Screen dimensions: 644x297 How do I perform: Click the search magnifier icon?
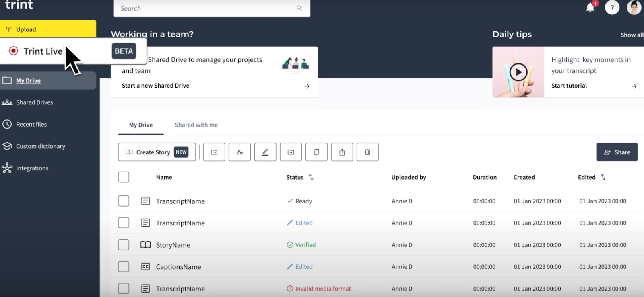pos(299,8)
